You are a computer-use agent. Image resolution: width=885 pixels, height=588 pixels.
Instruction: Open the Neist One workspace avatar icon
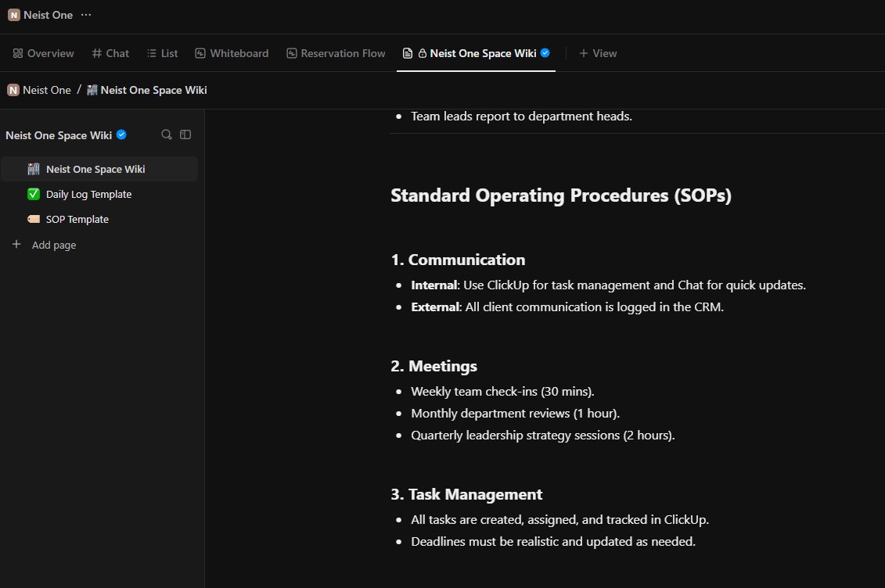(x=13, y=15)
